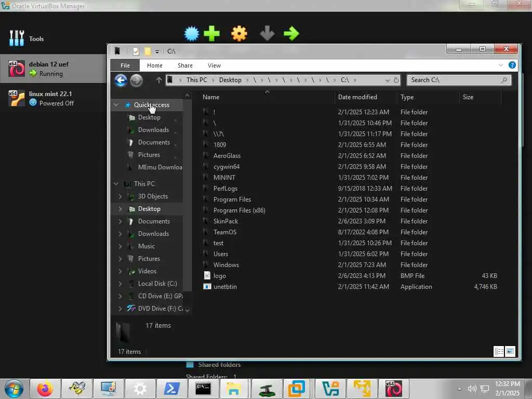
Task: Open the View ribbon tab
Action: click(214, 65)
